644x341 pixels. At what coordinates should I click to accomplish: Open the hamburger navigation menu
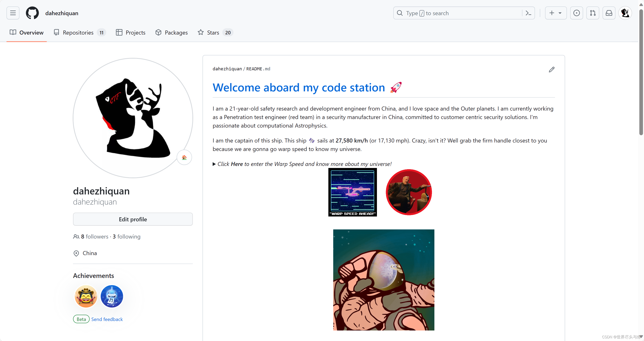pyautogui.click(x=13, y=13)
